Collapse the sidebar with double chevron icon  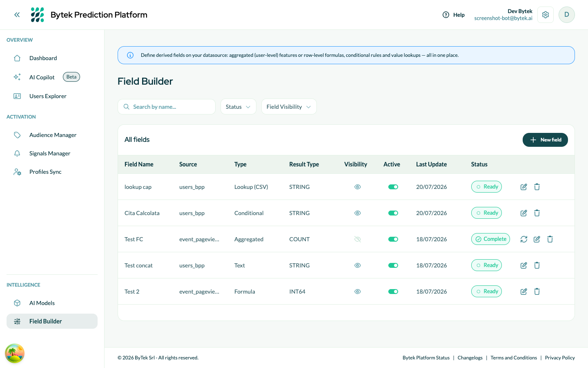[17, 15]
